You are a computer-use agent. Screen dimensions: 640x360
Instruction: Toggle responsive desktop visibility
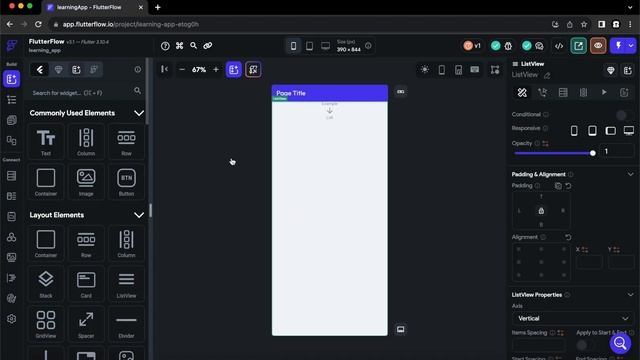tap(629, 131)
